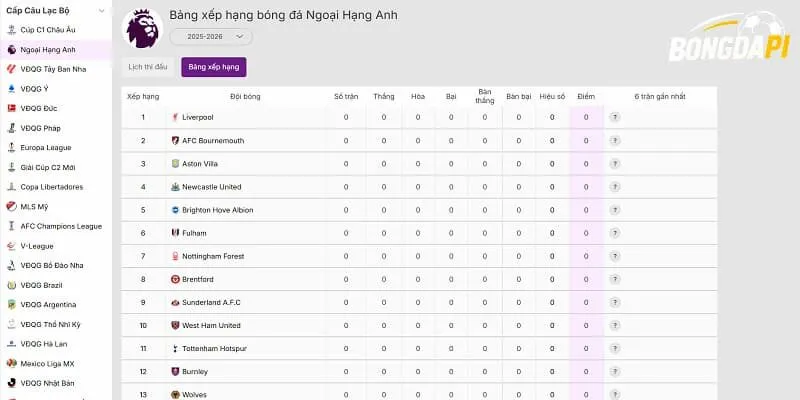Open VĐQG Bồ Đào Nha in sidebar
Viewport: 800px width, 400px height.
[52, 265]
